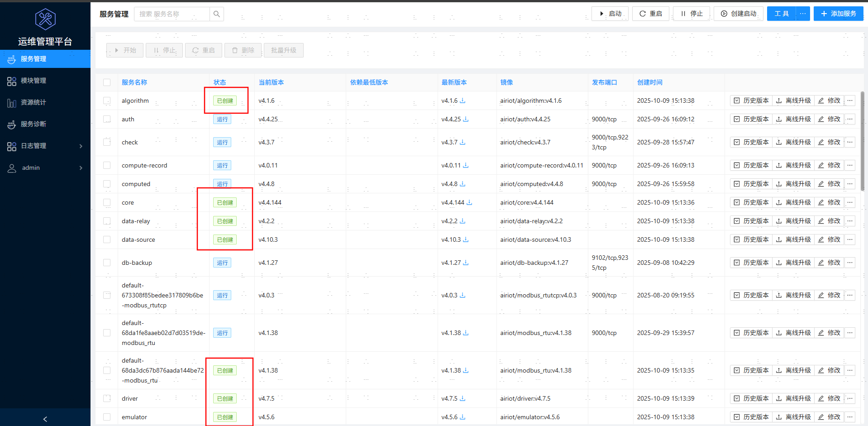Click the search magnifier icon
The width and height of the screenshot is (868, 426).
[217, 14]
